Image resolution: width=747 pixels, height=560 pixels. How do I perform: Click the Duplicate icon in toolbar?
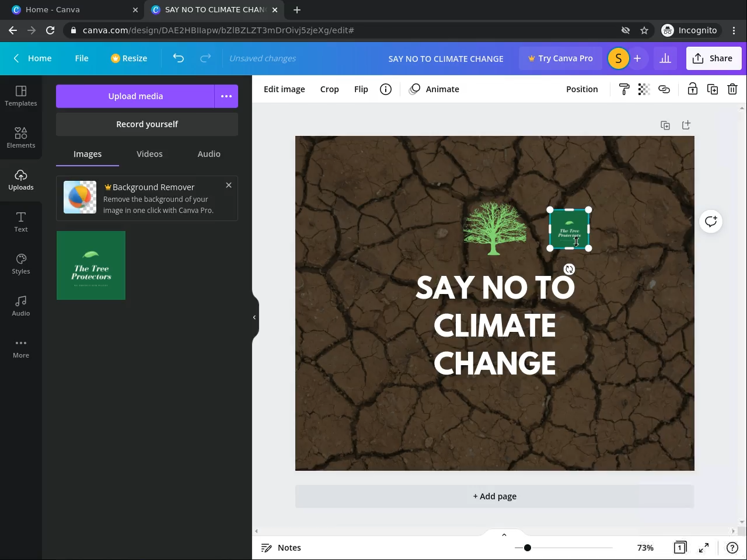pyautogui.click(x=713, y=89)
